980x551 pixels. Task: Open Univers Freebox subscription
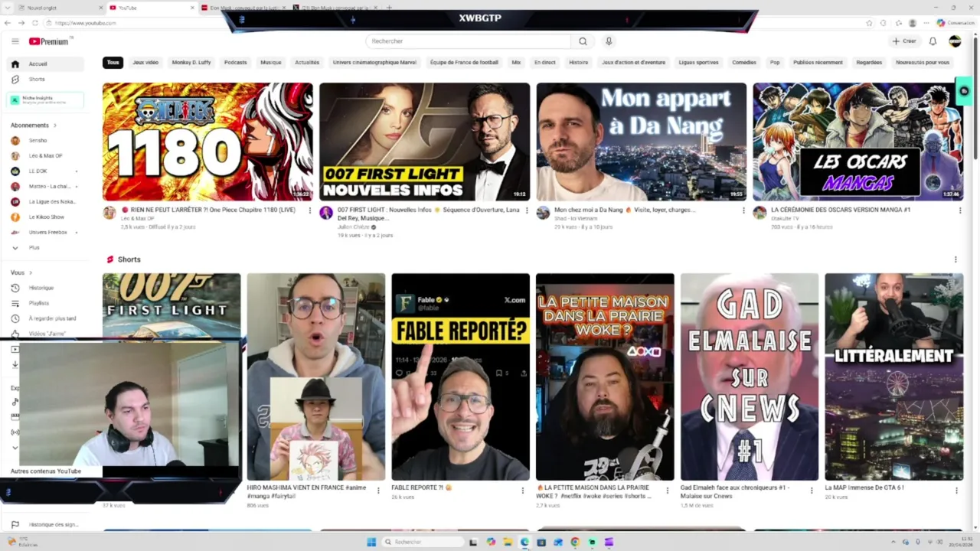click(x=46, y=233)
